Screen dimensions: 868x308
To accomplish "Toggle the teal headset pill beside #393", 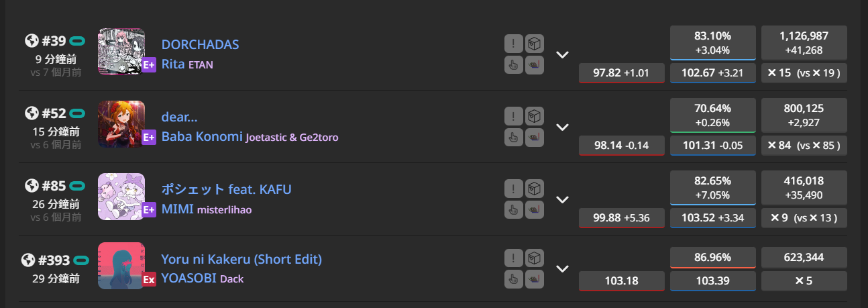I will 82,260.
